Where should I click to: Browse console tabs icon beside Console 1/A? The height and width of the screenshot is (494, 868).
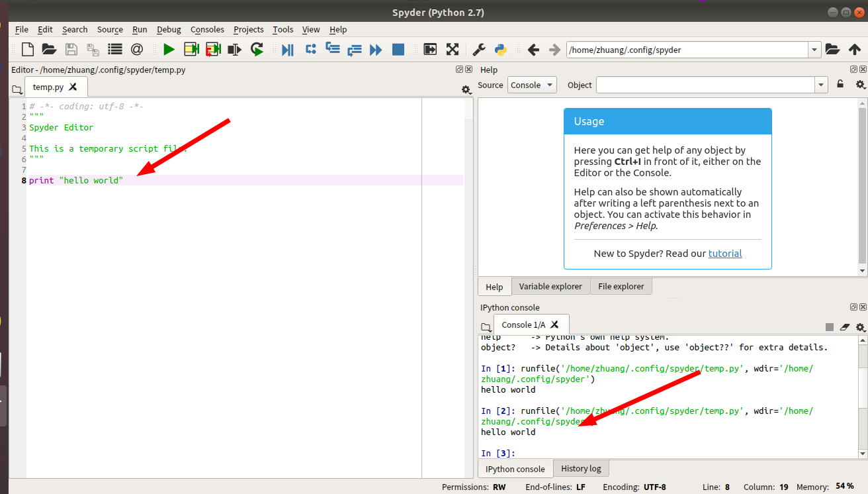[486, 327]
